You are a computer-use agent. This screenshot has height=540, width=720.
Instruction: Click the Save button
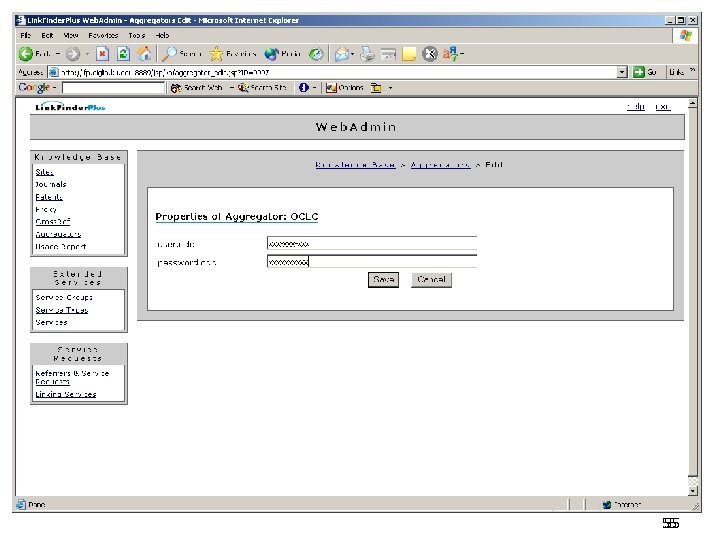click(x=383, y=280)
